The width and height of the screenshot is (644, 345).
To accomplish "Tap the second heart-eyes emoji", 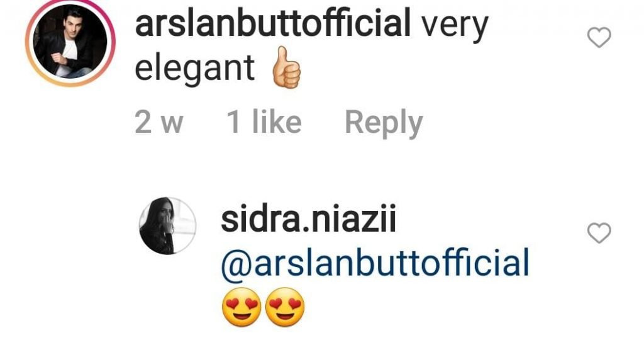I will click(285, 307).
